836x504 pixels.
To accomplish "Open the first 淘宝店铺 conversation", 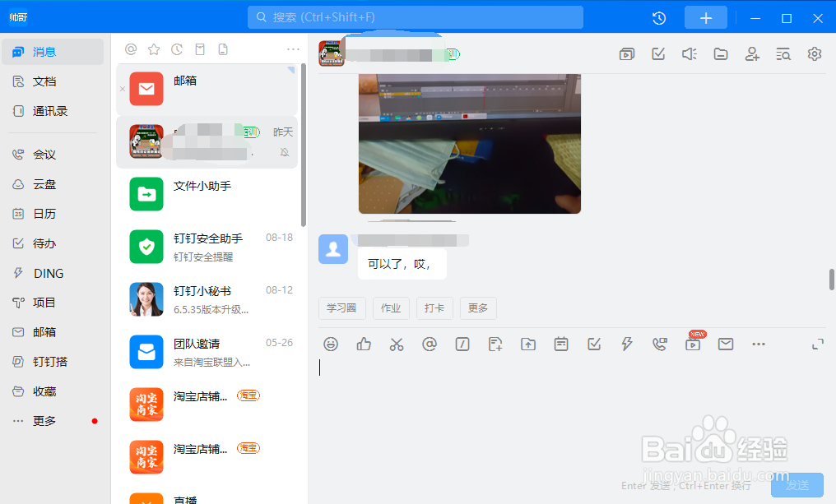I will [207, 405].
